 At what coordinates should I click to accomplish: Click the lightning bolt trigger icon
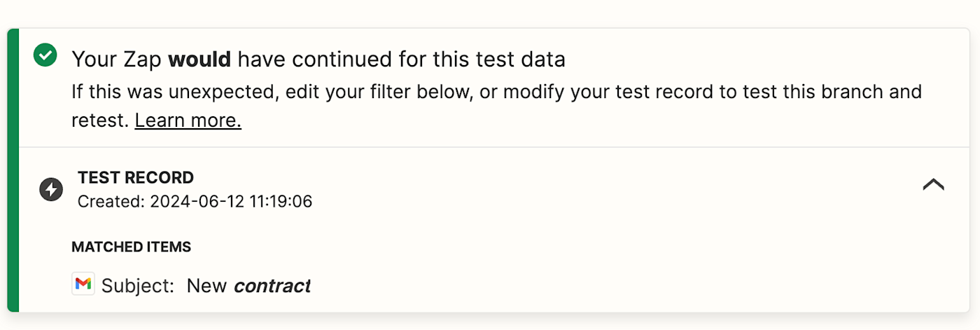point(51,189)
